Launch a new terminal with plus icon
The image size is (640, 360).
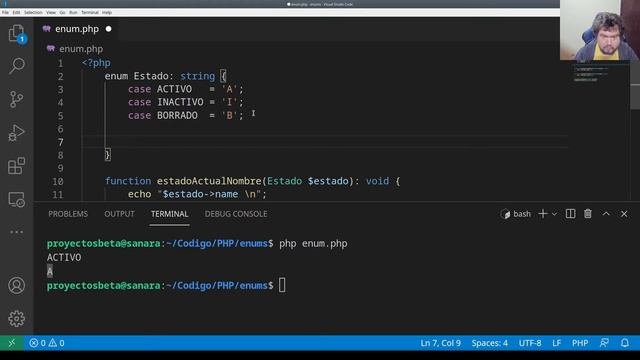click(542, 214)
